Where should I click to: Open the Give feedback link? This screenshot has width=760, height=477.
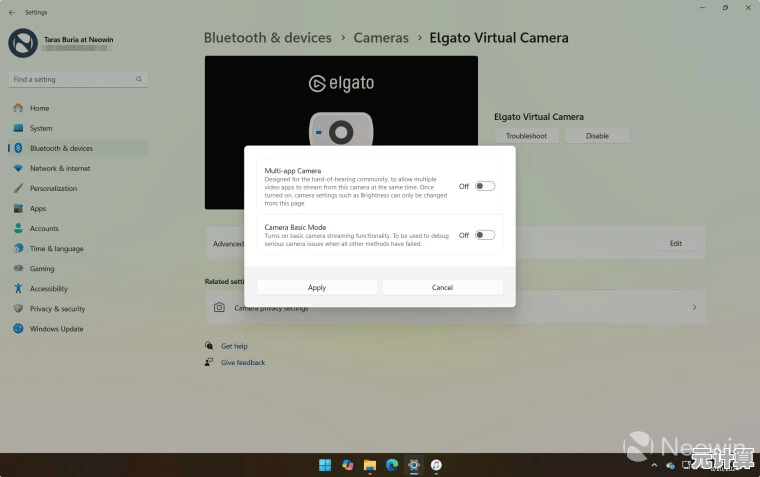click(243, 362)
